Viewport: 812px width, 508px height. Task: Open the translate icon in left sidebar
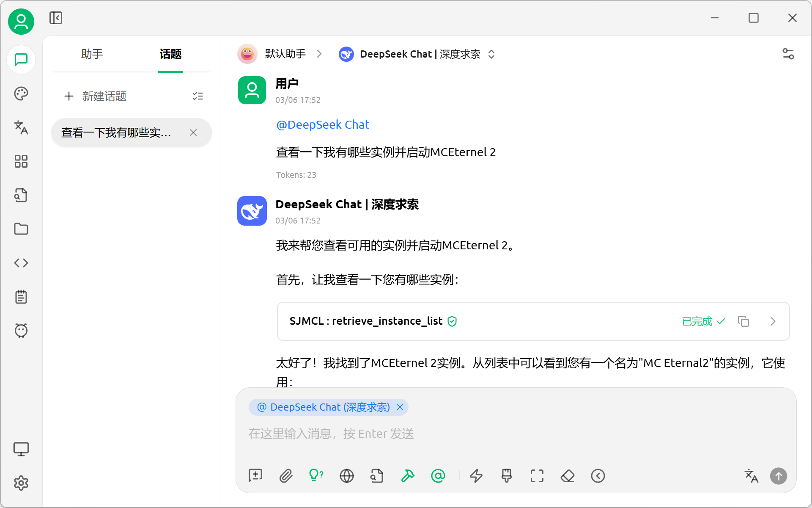[21, 127]
